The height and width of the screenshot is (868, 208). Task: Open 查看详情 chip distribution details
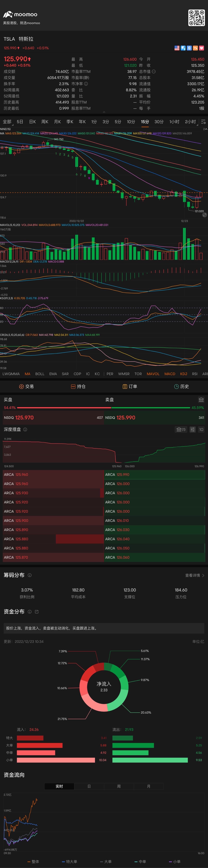(195, 575)
